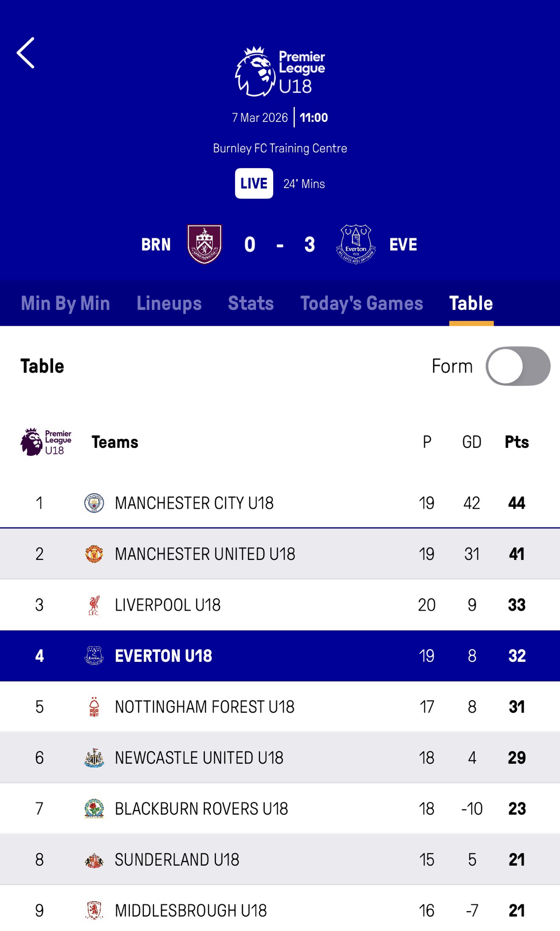
Task: Tap the Newcastle United U18 badge
Action: (94, 758)
